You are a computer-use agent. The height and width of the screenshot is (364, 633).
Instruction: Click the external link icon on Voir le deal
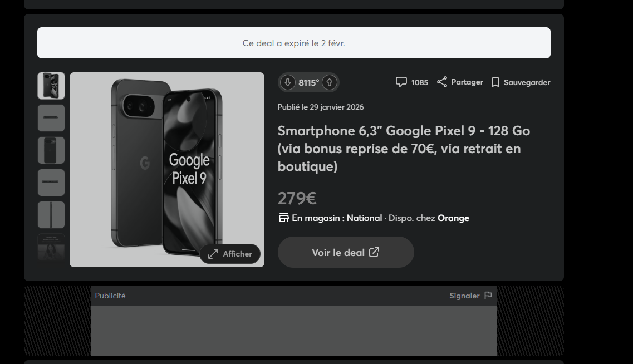click(x=374, y=252)
